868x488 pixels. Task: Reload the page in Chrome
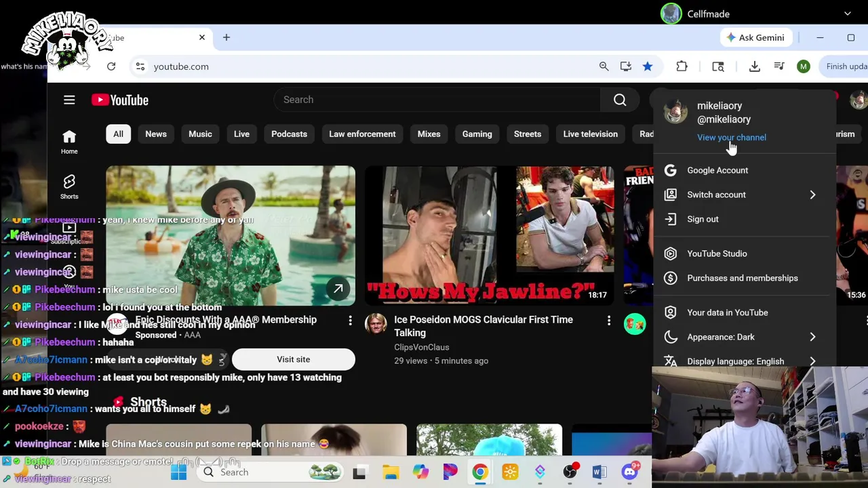(x=111, y=66)
